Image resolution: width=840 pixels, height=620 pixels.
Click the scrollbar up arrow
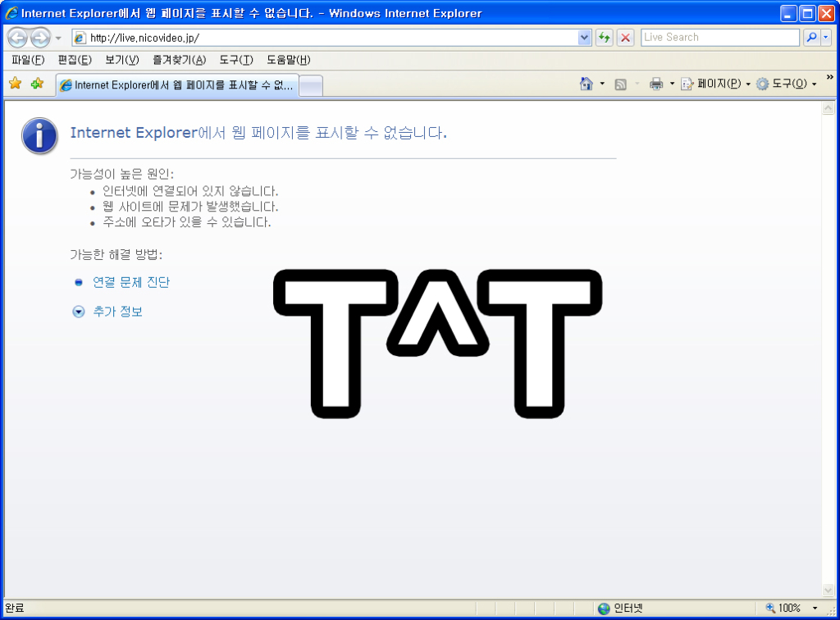pos(828,109)
